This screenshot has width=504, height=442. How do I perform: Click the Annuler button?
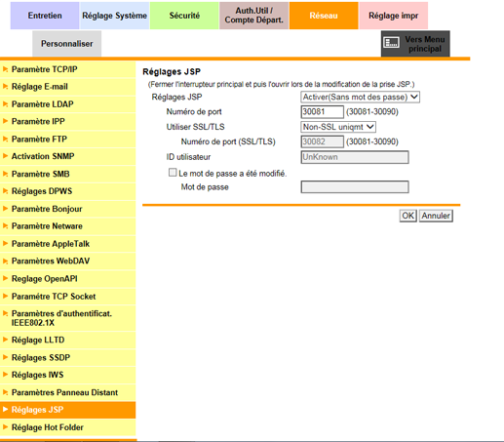coord(436,216)
